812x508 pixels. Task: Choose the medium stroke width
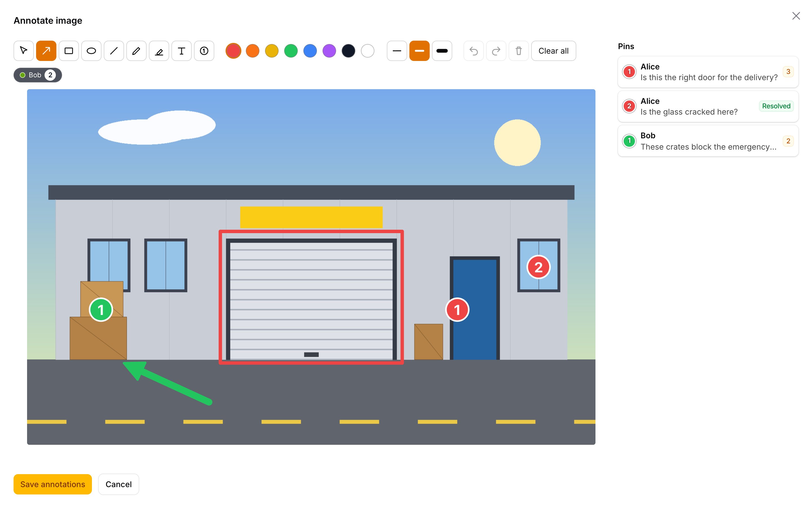point(420,51)
